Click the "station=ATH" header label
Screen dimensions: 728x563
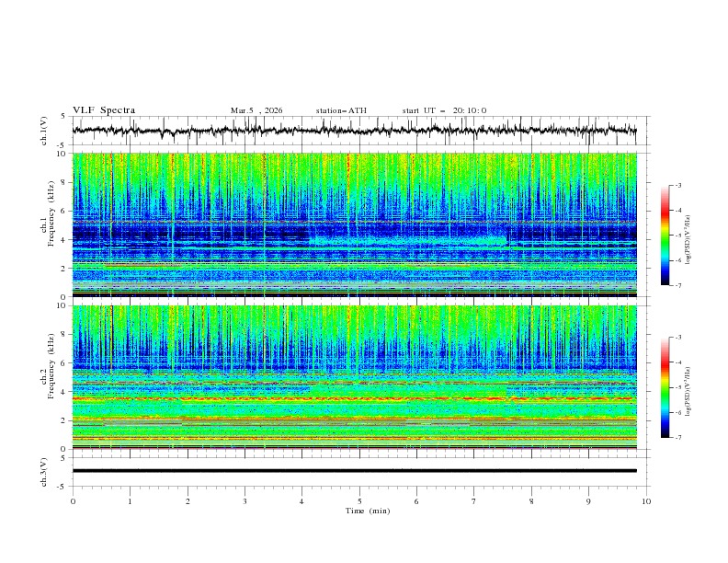[341, 110]
